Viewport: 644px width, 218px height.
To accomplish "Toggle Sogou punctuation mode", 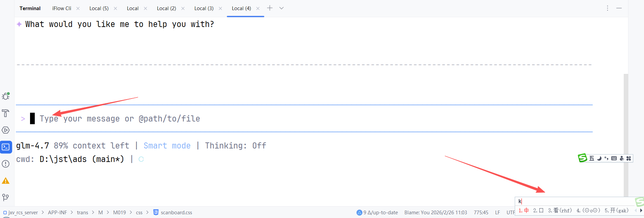I will [607, 158].
